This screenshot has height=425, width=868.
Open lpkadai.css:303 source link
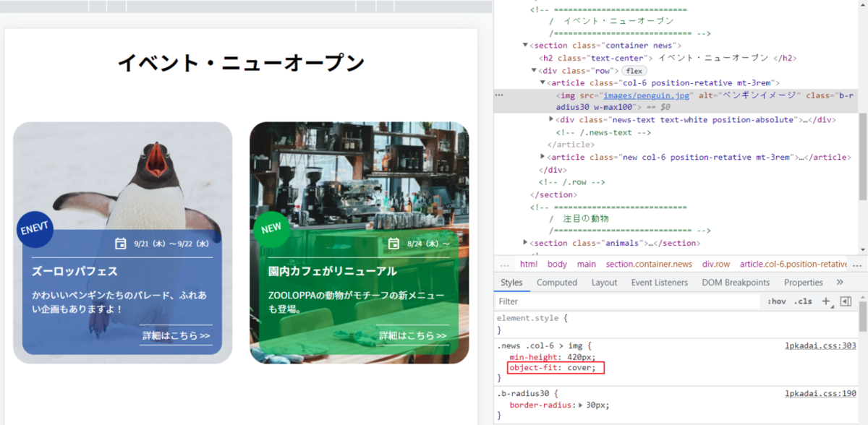(x=820, y=345)
